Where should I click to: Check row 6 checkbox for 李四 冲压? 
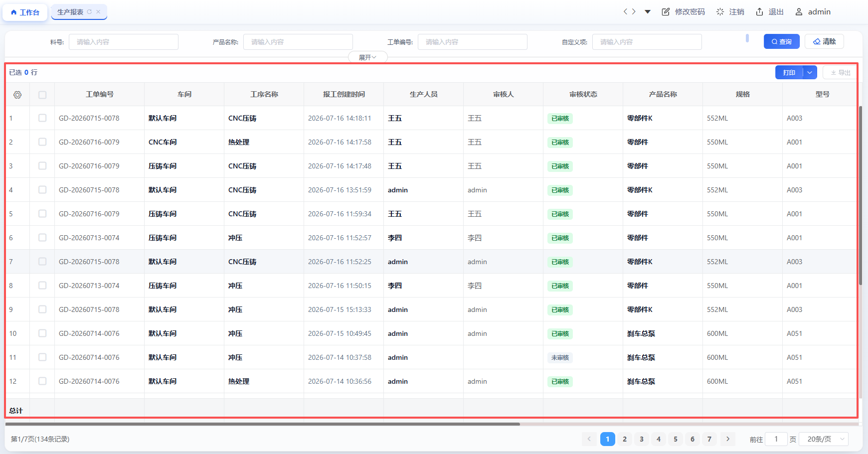(x=42, y=238)
